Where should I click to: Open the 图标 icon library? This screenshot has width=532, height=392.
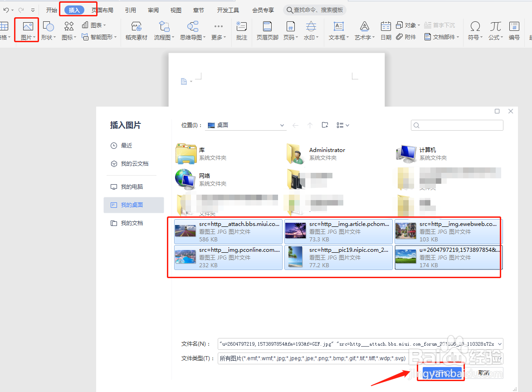click(69, 30)
